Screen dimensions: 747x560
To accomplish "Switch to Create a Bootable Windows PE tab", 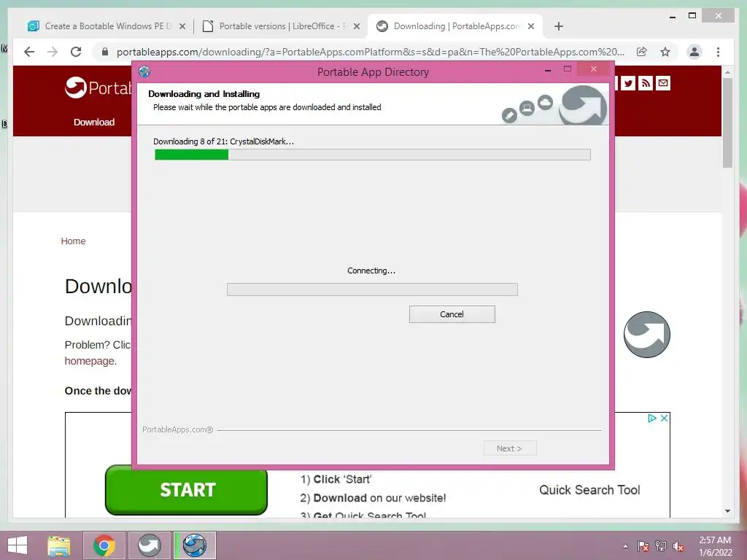I will point(108,26).
